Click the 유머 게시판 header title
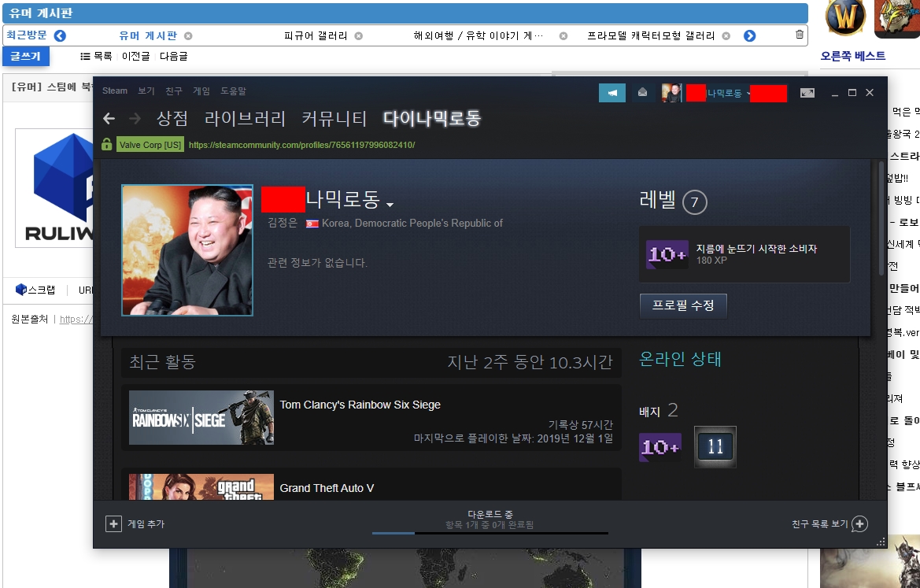The image size is (920, 588). tap(41, 13)
